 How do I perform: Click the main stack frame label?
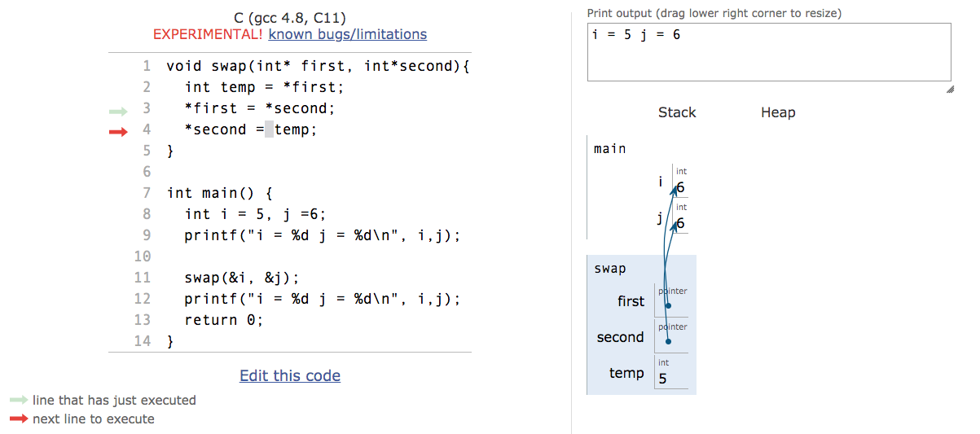(x=610, y=148)
